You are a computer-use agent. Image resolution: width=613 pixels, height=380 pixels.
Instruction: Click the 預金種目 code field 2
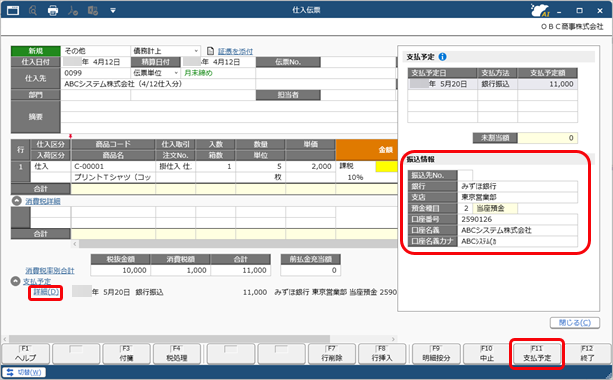point(465,208)
